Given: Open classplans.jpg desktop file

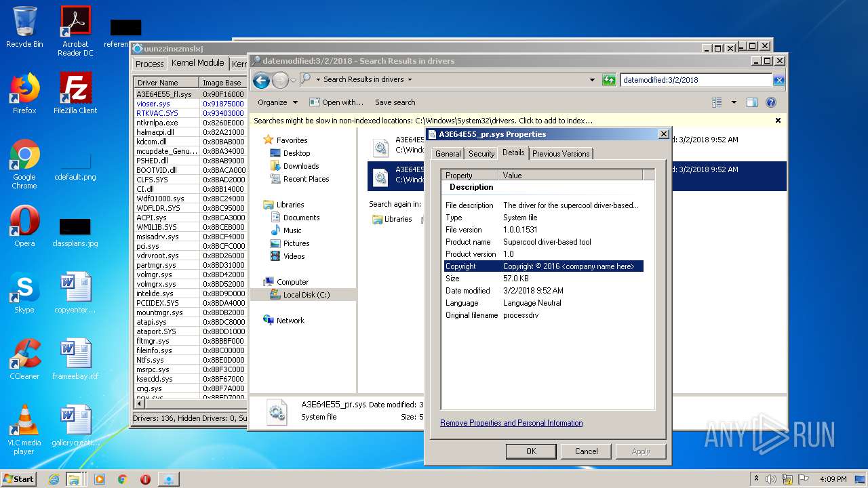Looking at the screenshot, I should (75, 232).
